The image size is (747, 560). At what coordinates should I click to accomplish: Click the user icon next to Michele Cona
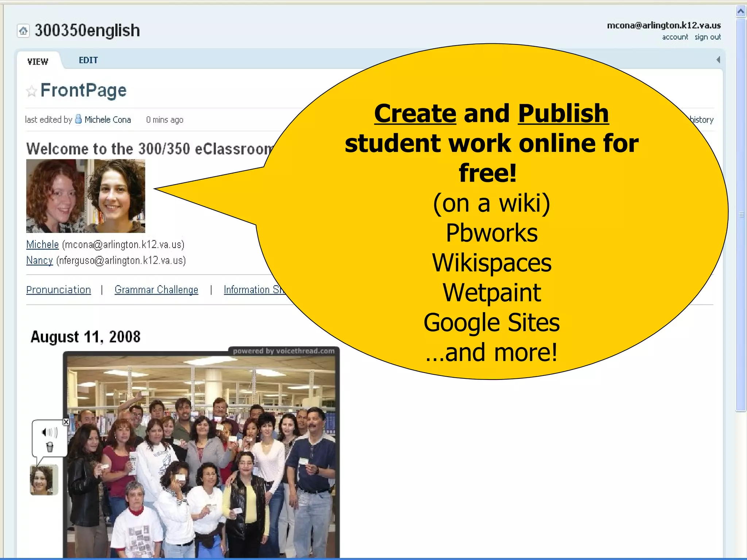click(78, 119)
